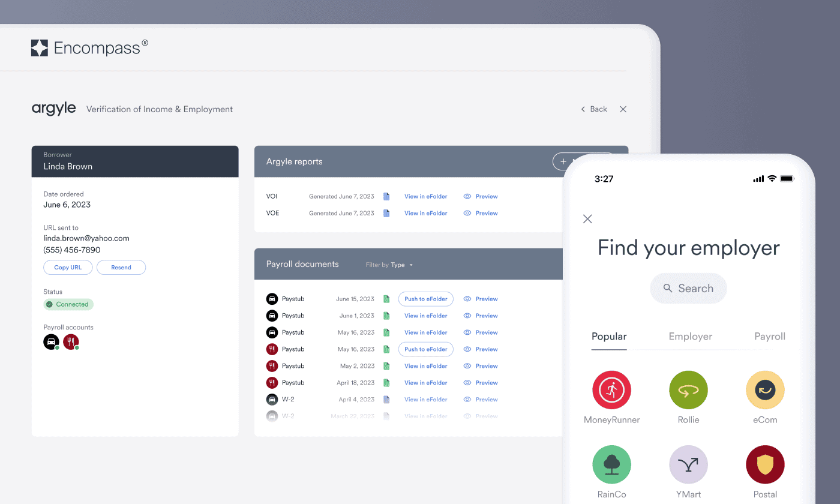Click the employer icon of April 4 W-2
The image size is (840, 504).
click(x=272, y=400)
